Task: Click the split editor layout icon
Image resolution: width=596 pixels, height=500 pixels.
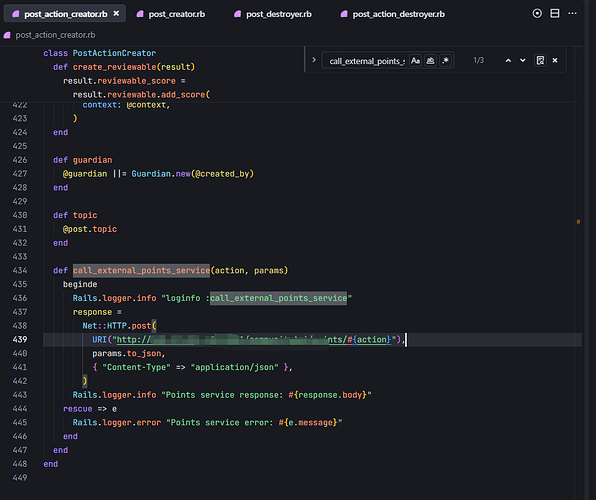Action: [x=555, y=14]
